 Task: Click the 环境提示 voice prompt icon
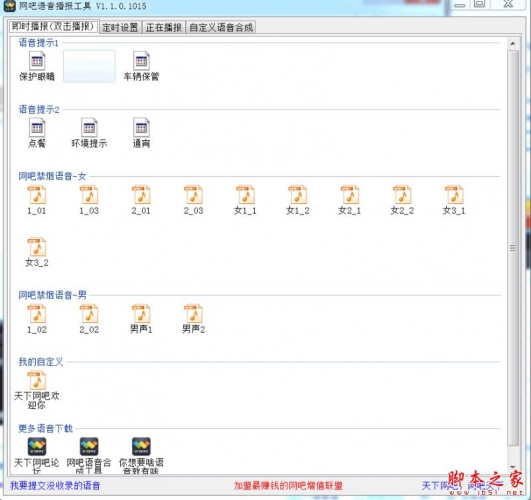tap(89, 133)
